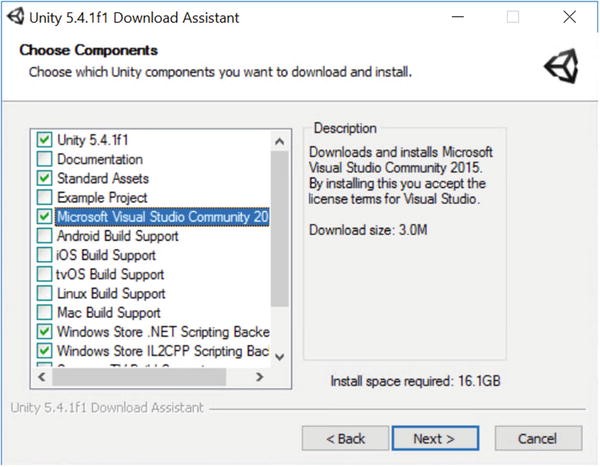The height and width of the screenshot is (467, 600).
Task: Select the Mac Build Support label
Action: tap(109, 313)
